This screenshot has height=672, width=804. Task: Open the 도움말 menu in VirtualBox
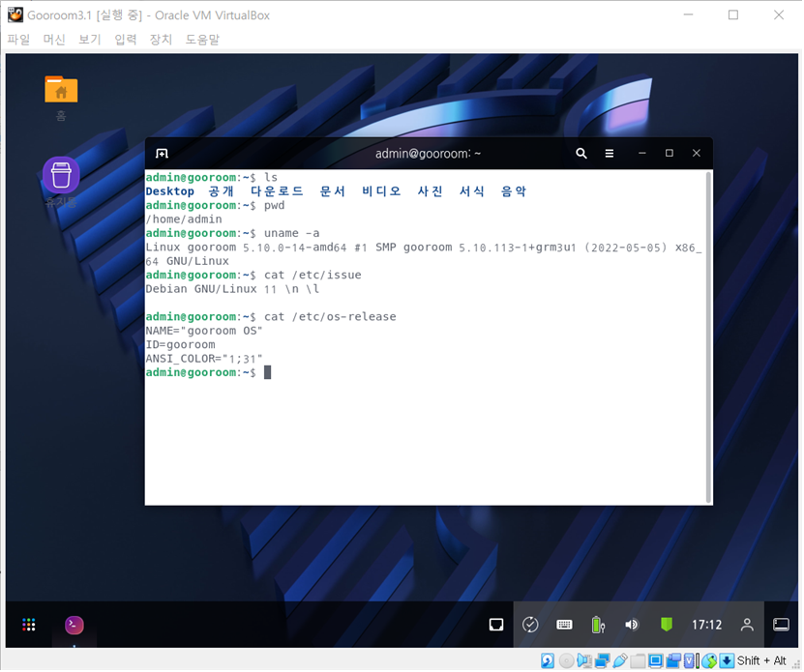[x=202, y=40]
